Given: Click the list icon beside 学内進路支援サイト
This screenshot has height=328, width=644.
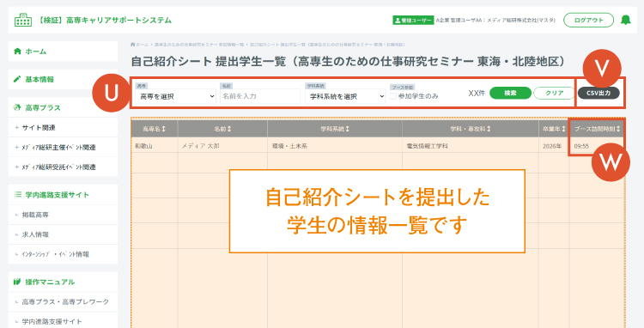Looking at the screenshot, I should [x=17, y=195].
